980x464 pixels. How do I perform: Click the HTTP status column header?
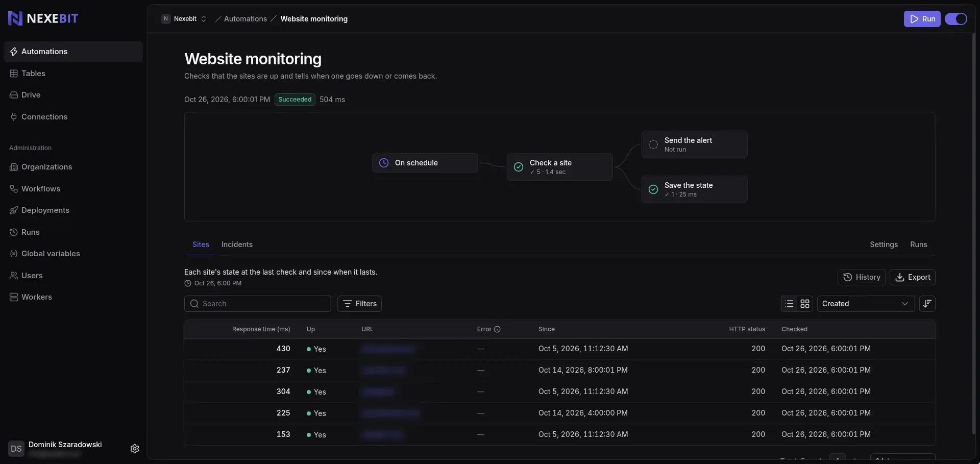[x=747, y=329]
